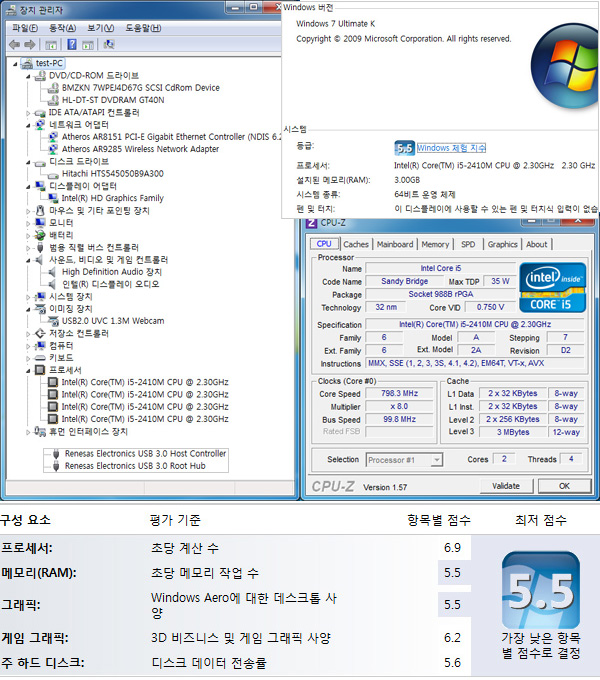The height and width of the screenshot is (680, 600).
Task: Switch to the Graphics tab in CPU-Z
Action: (502, 245)
